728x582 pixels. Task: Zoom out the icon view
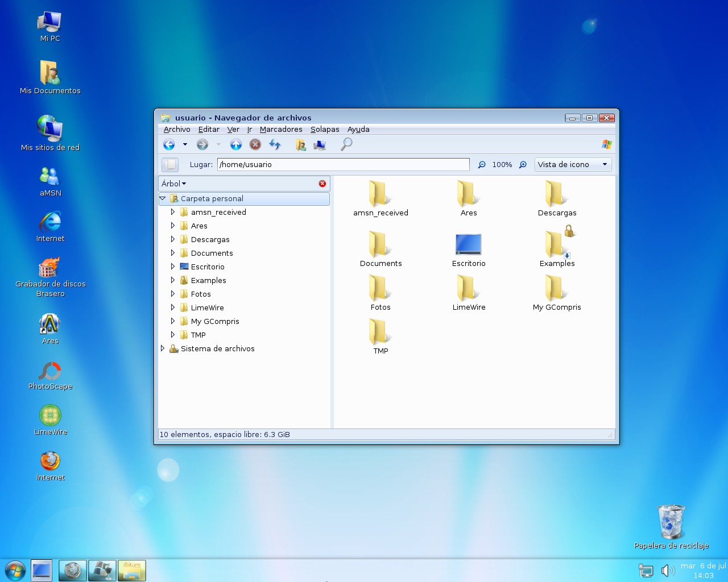[482, 165]
